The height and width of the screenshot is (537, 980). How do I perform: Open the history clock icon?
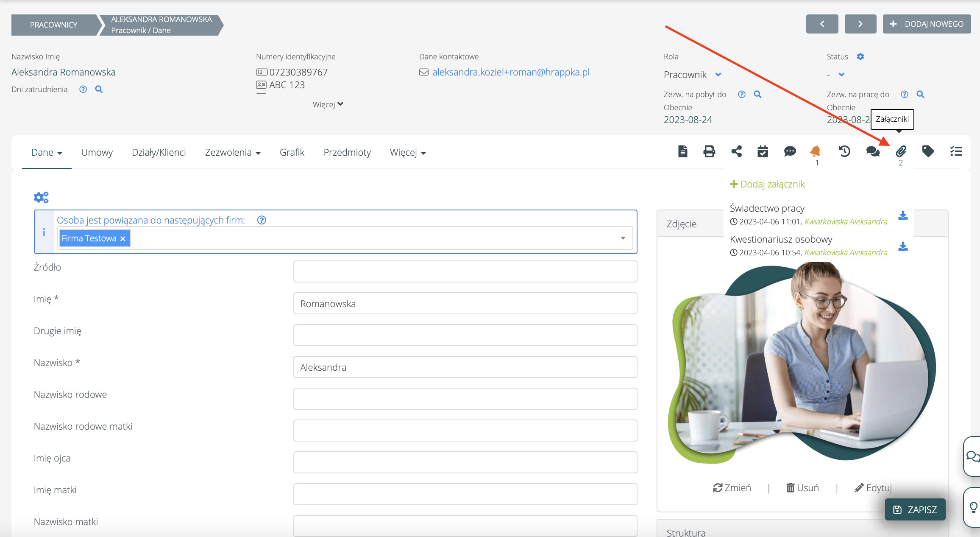pos(844,151)
